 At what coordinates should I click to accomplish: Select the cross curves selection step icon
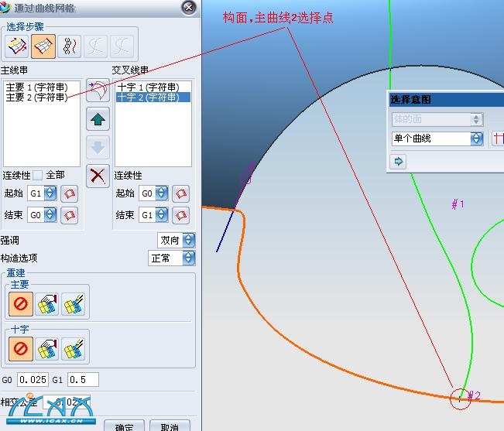(x=43, y=46)
